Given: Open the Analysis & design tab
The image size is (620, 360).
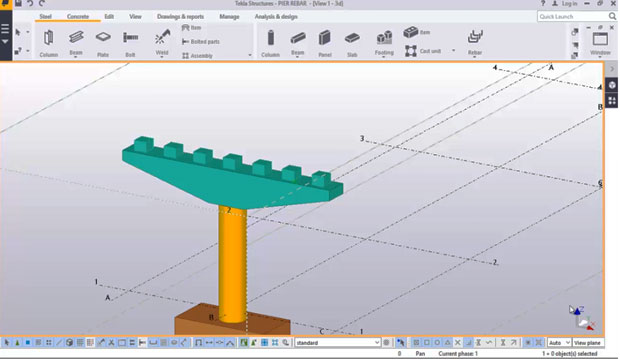Looking at the screenshot, I should click(x=276, y=17).
